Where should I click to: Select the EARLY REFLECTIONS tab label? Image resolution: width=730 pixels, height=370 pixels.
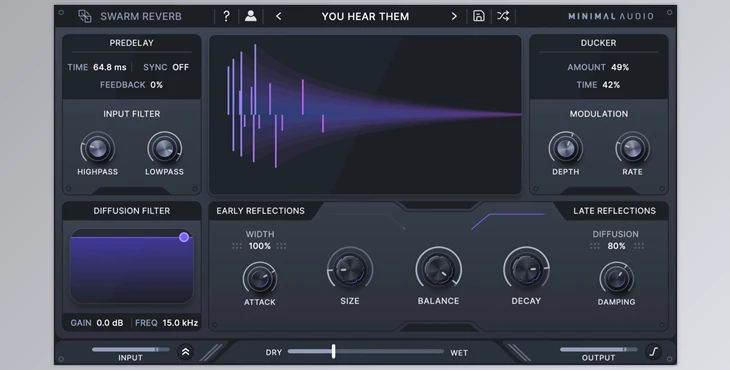(260, 211)
